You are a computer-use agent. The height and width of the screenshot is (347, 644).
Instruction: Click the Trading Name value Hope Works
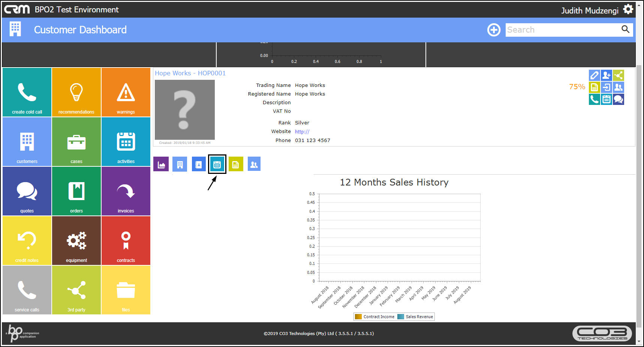[310, 85]
